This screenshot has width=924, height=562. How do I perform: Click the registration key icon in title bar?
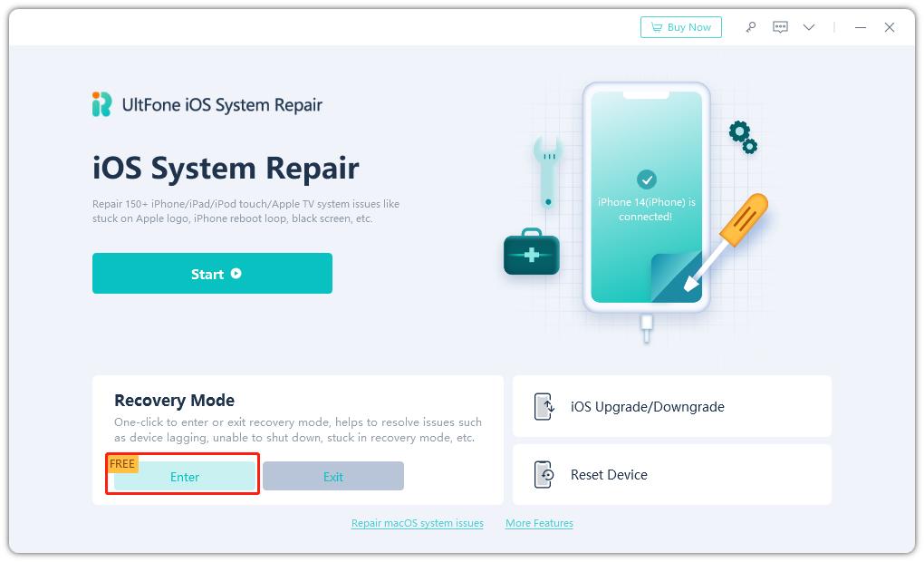coord(750,27)
